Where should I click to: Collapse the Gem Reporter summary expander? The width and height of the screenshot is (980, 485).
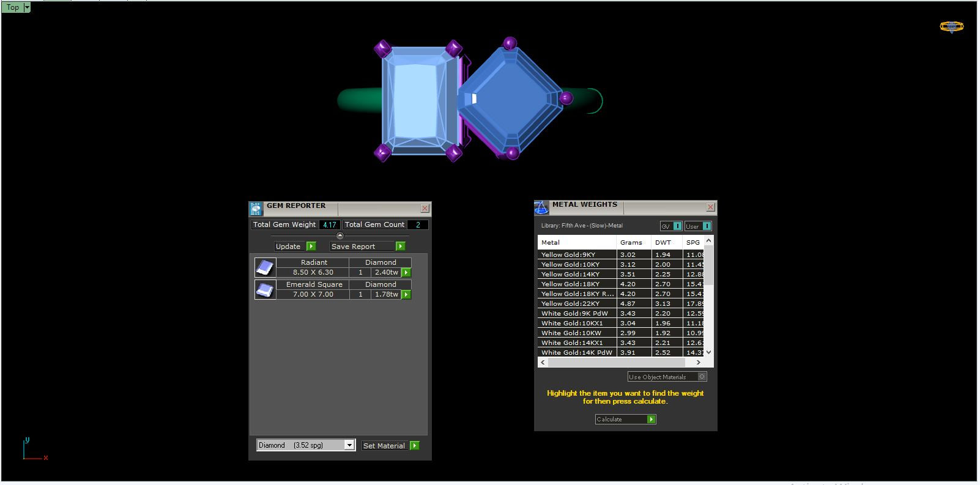[x=340, y=235]
